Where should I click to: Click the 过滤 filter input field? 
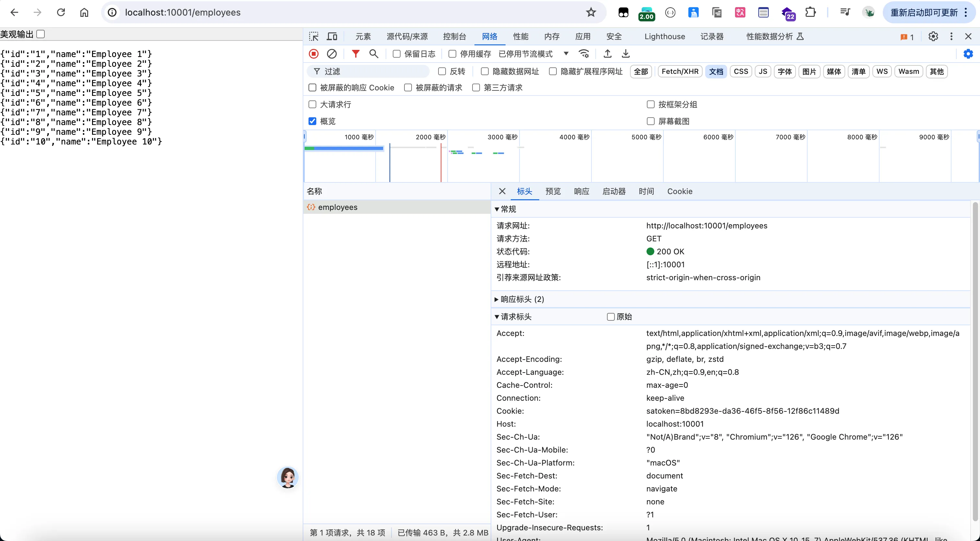(368, 72)
